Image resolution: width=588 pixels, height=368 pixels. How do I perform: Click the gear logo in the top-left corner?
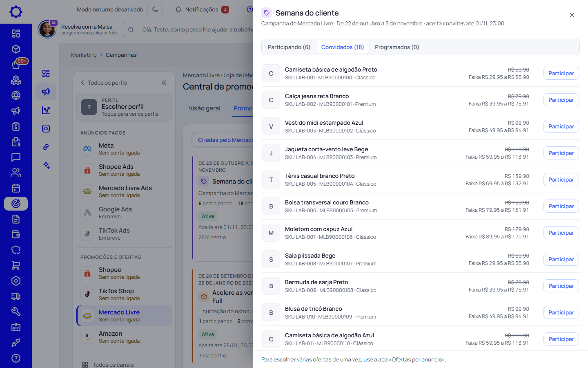[x=16, y=11]
